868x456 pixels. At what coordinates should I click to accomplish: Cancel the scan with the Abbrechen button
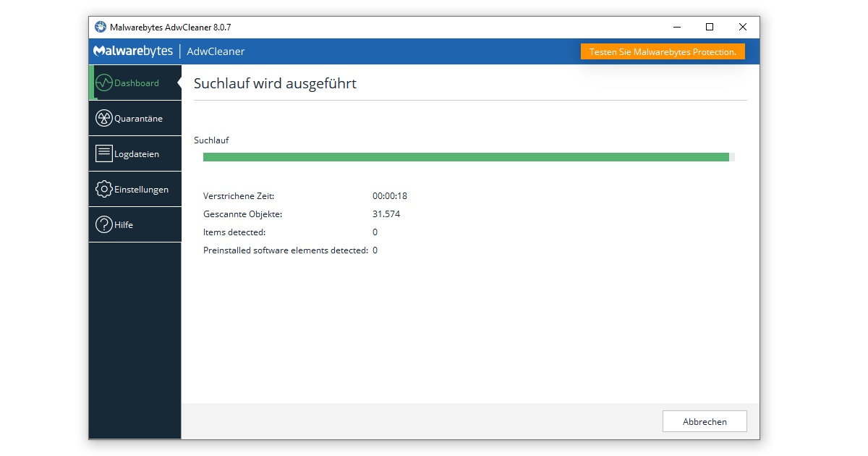coord(705,421)
